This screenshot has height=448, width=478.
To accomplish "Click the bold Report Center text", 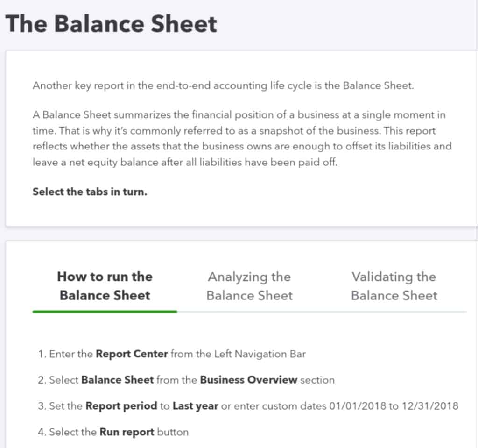I will pos(132,354).
